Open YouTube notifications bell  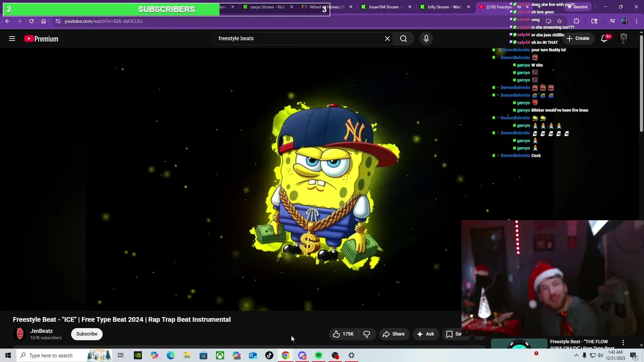pyautogui.click(x=604, y=39)
